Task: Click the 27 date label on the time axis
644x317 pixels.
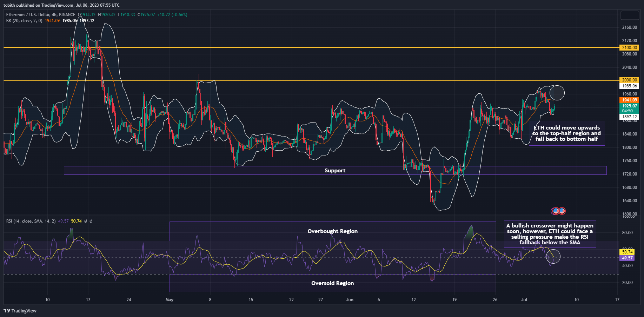Action: click(320, 300)
